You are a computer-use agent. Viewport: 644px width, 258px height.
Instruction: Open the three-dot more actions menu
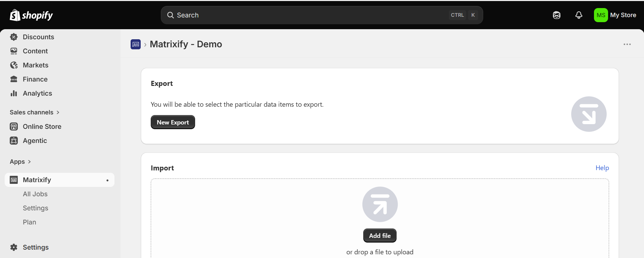pos(627,44)
